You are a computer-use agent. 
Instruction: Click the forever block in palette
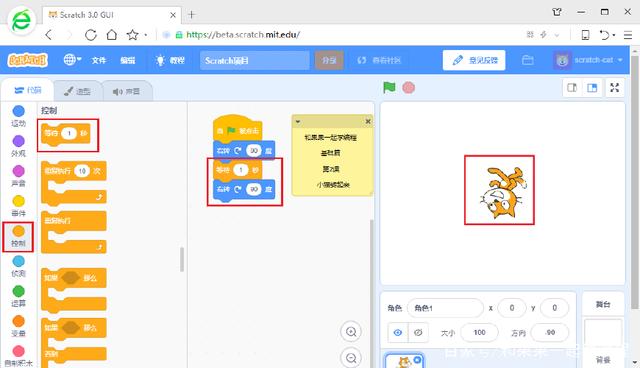(73, 233)
